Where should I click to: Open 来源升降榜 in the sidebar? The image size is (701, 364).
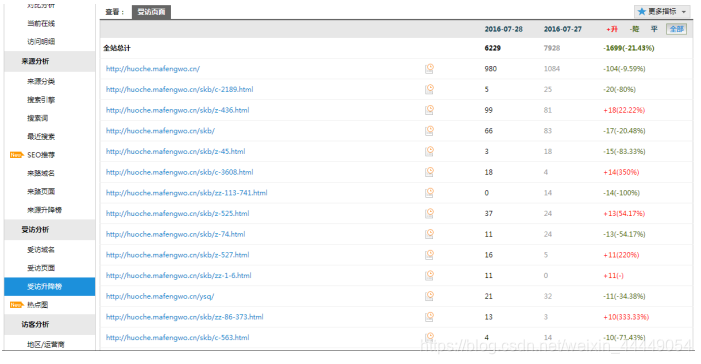[x=45, y=210]
